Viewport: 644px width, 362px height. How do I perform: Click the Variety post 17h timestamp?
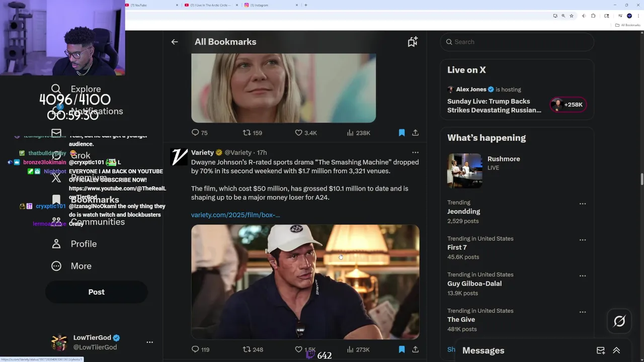(262, 152)
